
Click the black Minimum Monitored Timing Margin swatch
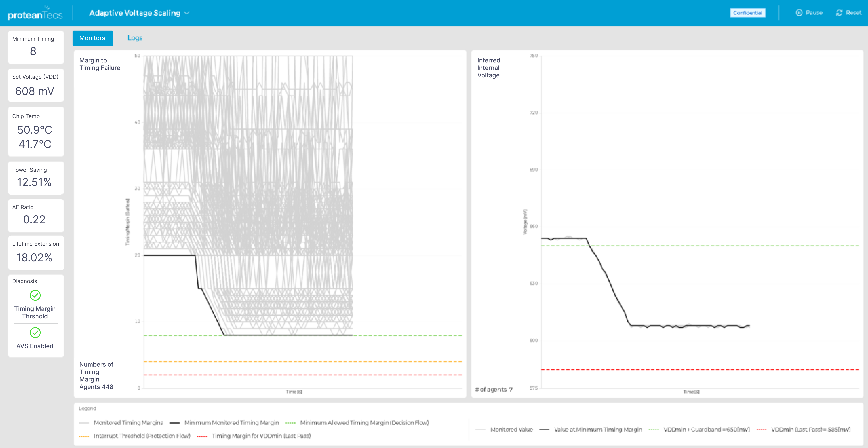coord(174,423)
